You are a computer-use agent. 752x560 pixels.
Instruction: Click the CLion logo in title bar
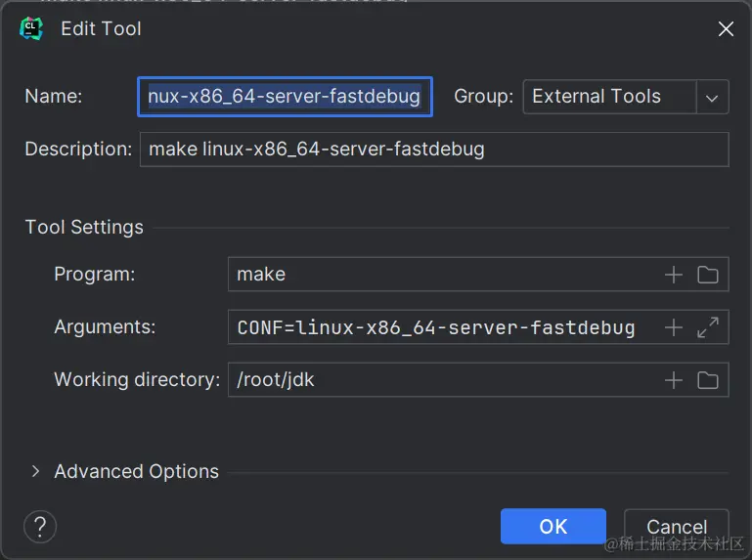coord(31,28)
